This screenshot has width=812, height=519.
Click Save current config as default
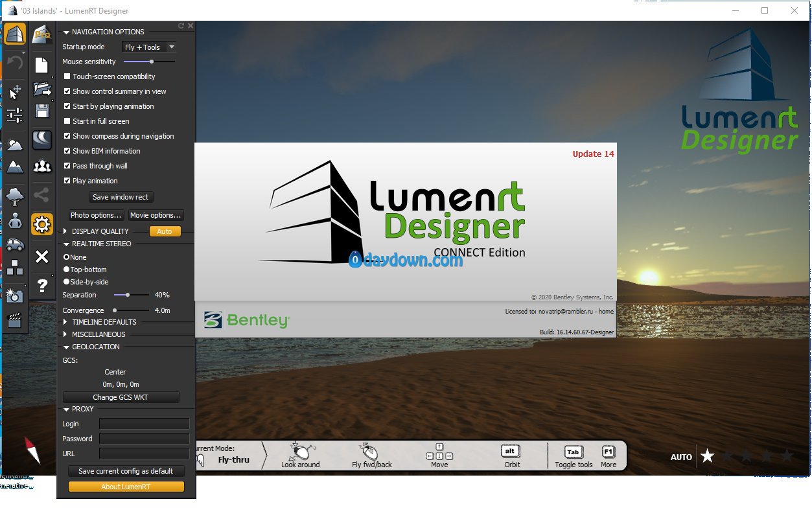(126, 471)
